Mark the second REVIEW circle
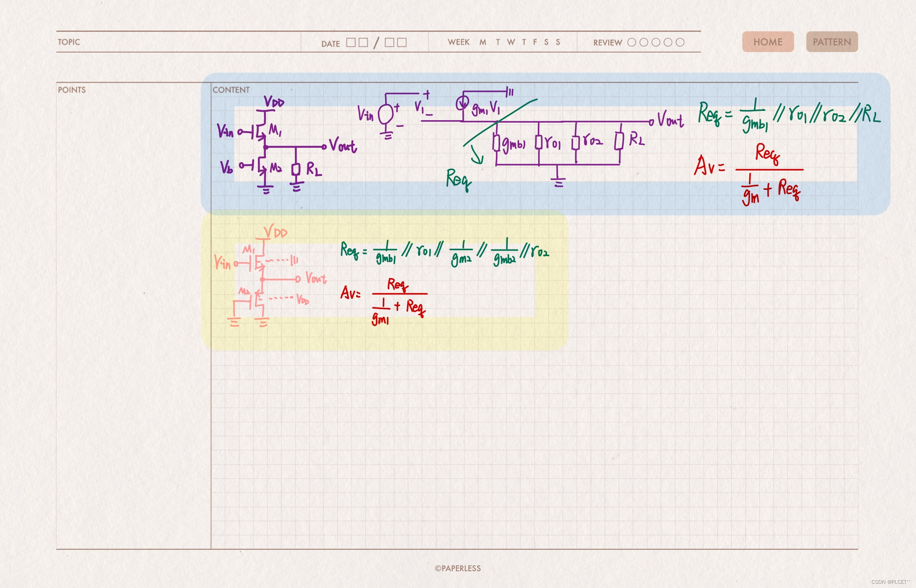This screenshot has height=588, width=916. [x=643, y=42]
